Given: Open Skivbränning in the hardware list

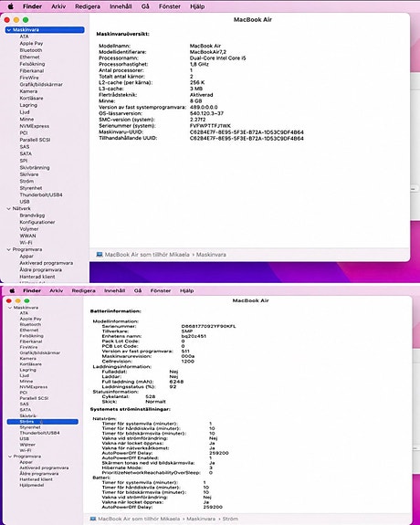Looking at the screenshot, I should tap(35, 167).
